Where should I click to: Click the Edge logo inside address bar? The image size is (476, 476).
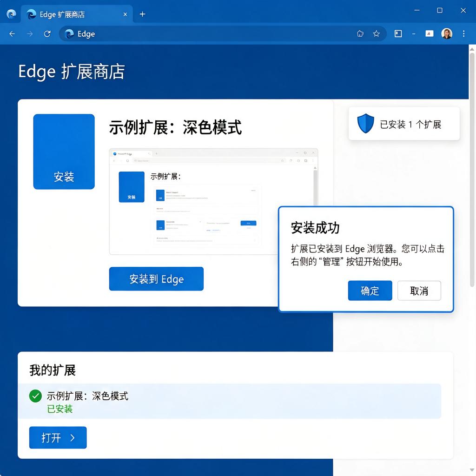click(x=69, y=33)
